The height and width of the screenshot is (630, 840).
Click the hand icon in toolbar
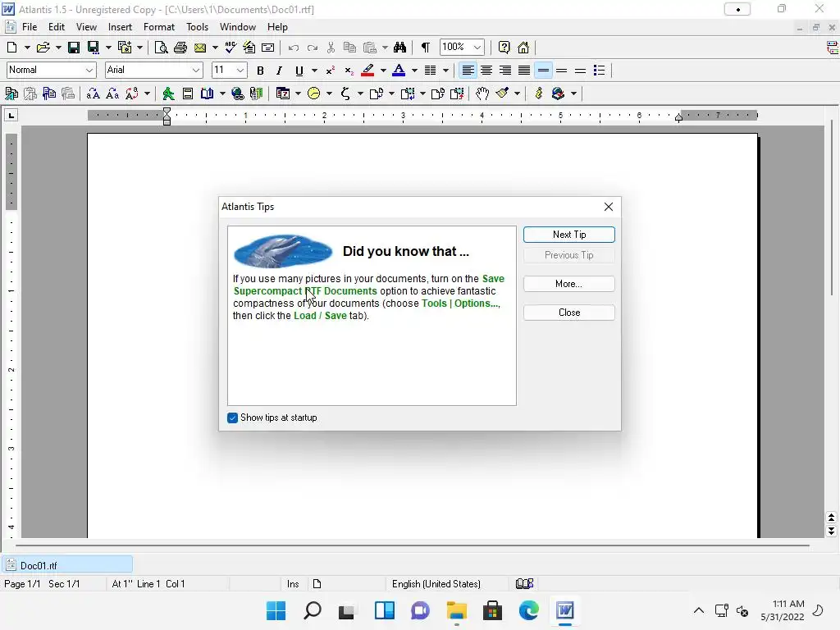482,94
